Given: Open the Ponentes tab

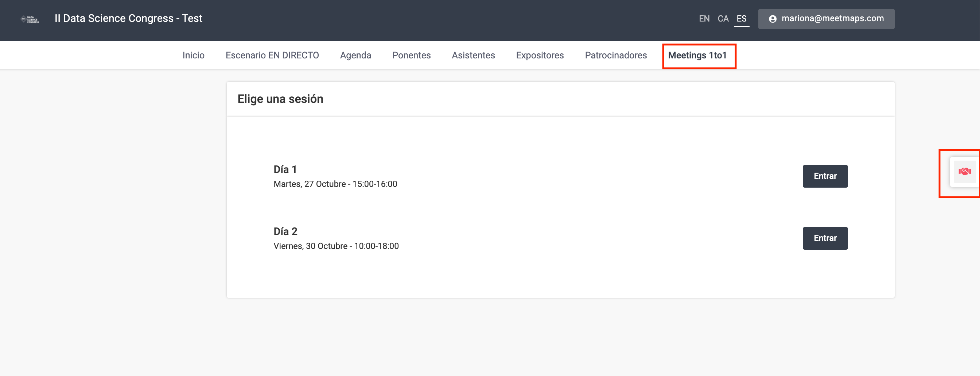Looking at the screenshot, I should tap(411, 55).
